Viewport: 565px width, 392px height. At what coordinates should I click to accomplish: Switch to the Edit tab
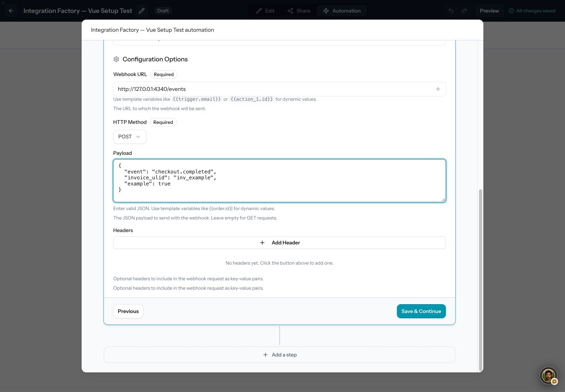point(265,11)
